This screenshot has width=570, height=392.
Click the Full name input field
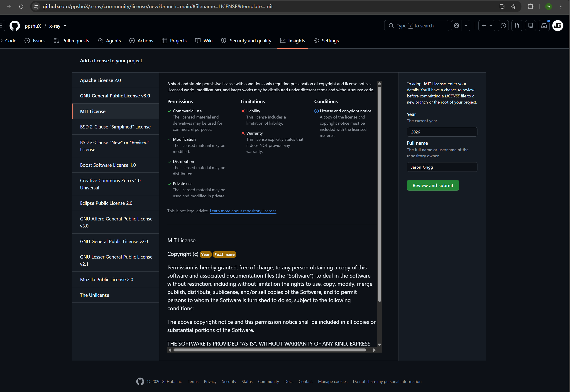442,167
